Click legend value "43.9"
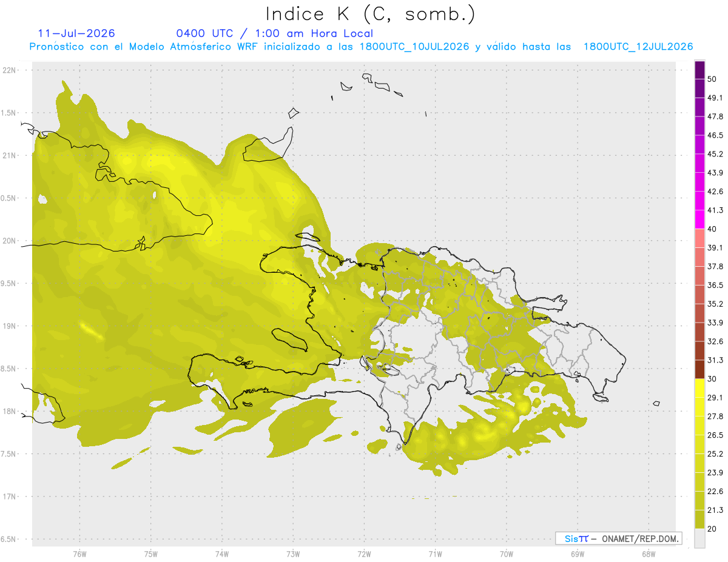Image resolution: width=728 pixels, height=562 pixels. click(715, 173)
